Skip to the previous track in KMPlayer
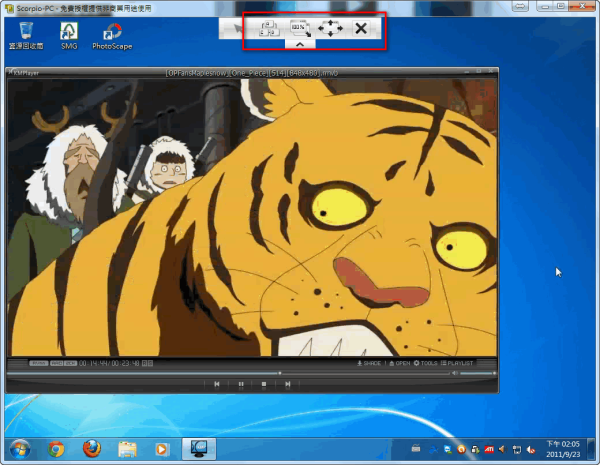600x465 pixels. 218,383
